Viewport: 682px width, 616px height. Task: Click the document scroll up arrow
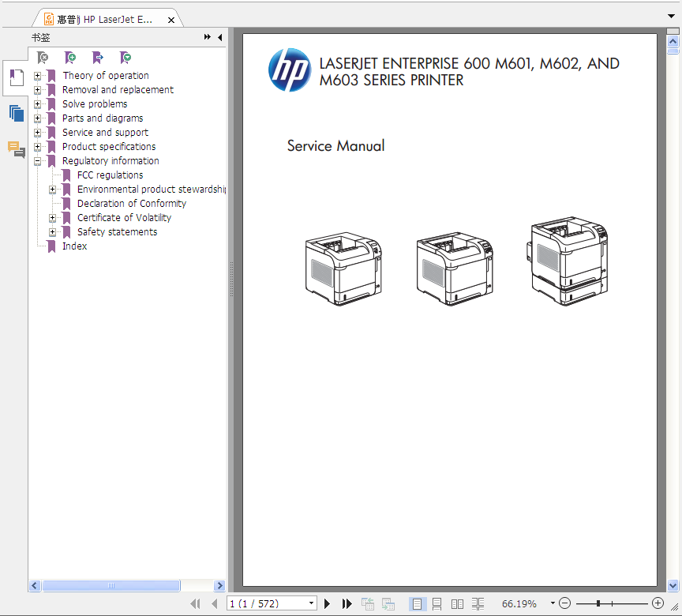click(673, 42)
